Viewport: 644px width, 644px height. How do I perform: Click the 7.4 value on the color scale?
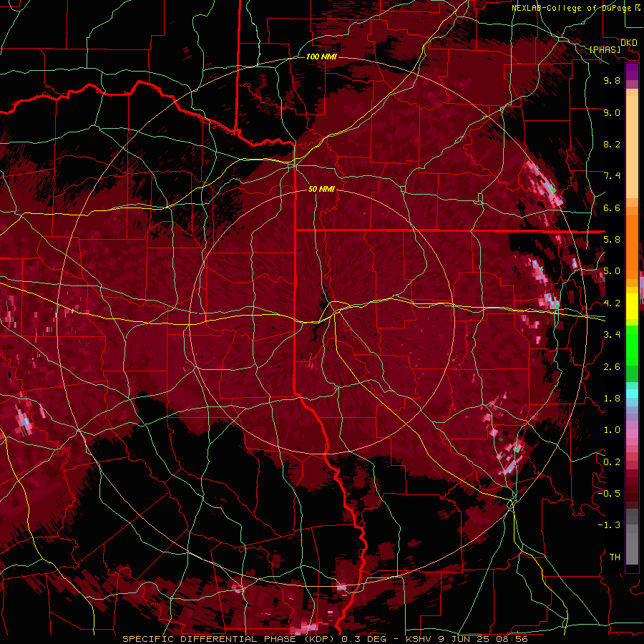pyautogui.click(x=612, y=176)
